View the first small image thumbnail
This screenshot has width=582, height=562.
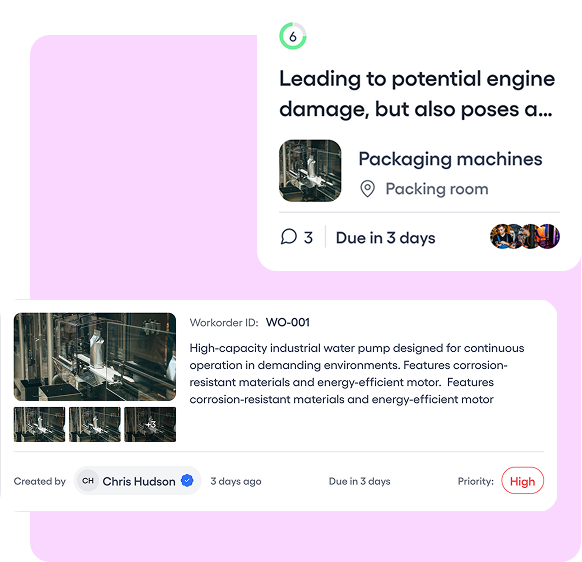coord(39,424)
